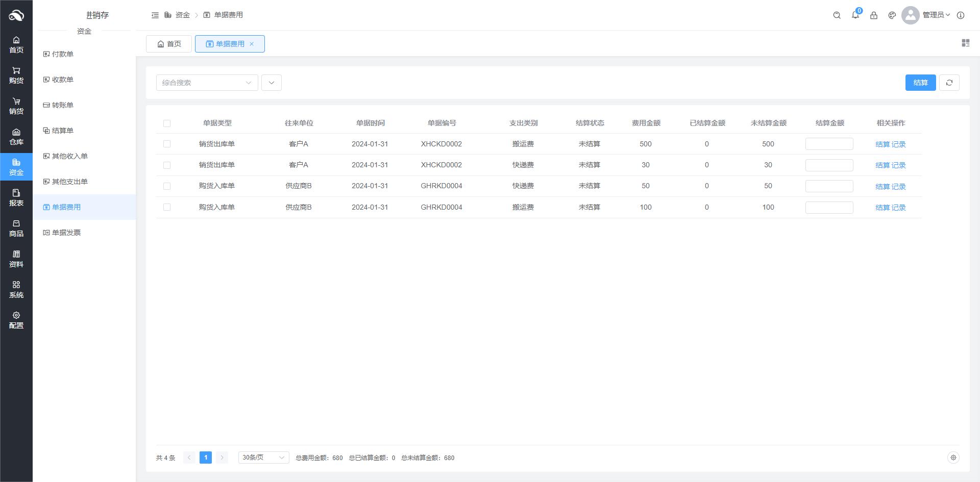980x482 pixels.
Task: Click the lock screen icon
Action: (x=874, y=15)
